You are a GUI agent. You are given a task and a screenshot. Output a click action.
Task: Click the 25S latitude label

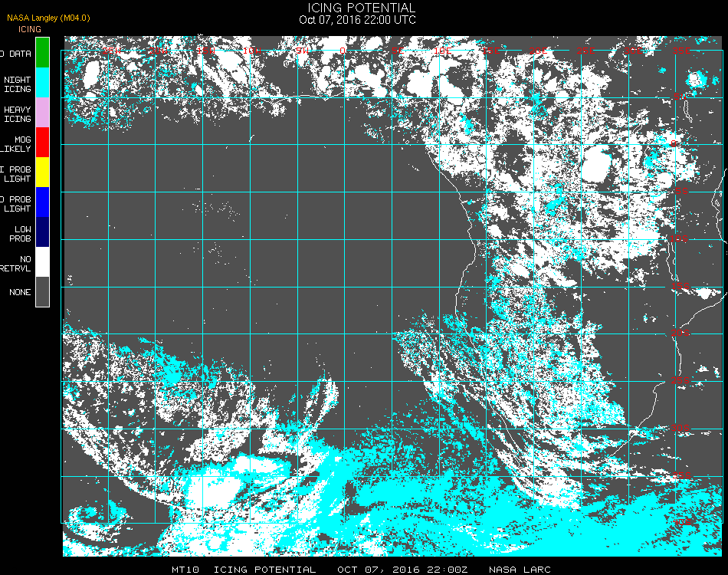pyautogui.click(x=680, y=380)
